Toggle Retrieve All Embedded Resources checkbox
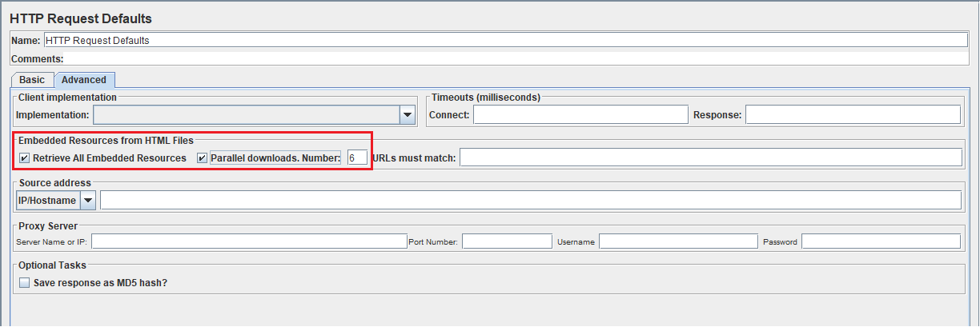Screen dimensions: 980x327 [25, 158]
